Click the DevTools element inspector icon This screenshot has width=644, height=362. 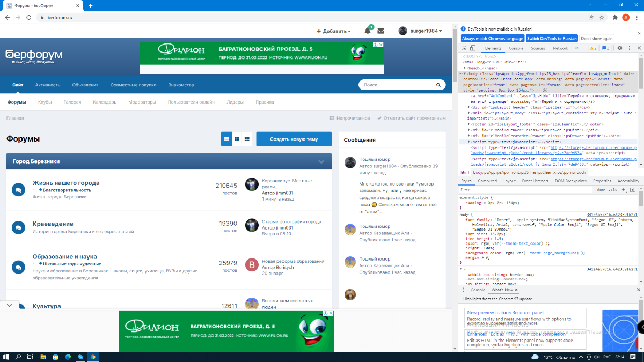[x=465, y=48]
